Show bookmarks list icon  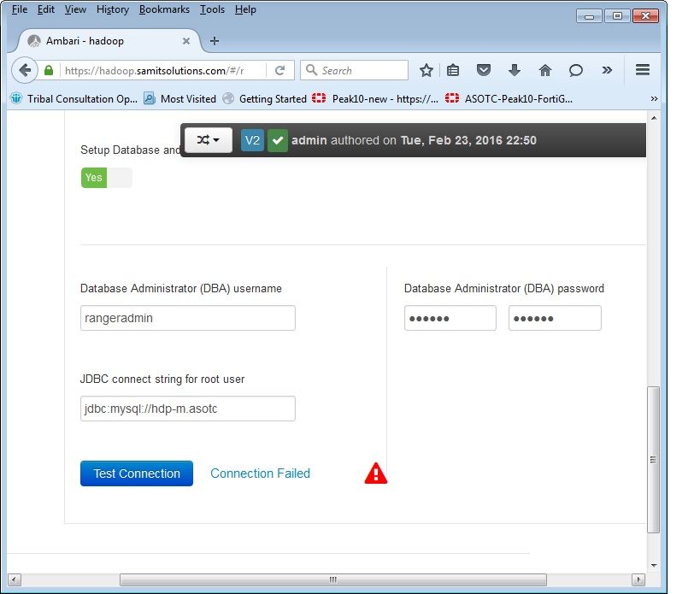pyautogui.click(x=453, y=70)
